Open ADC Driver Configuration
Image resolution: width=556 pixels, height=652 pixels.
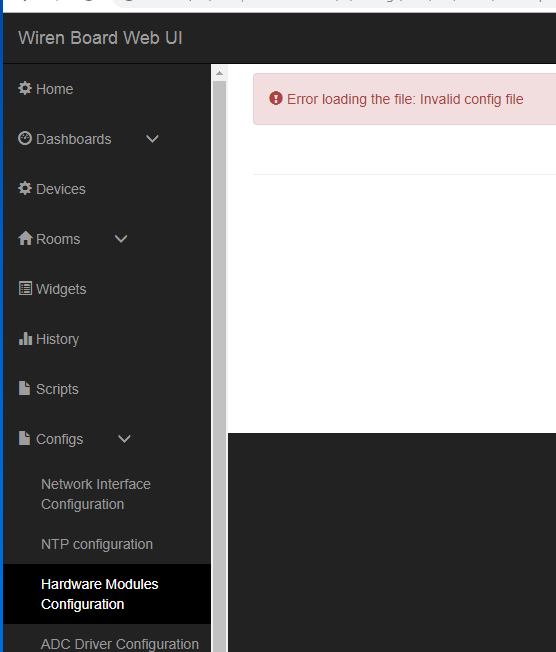[x=120, y=644]
